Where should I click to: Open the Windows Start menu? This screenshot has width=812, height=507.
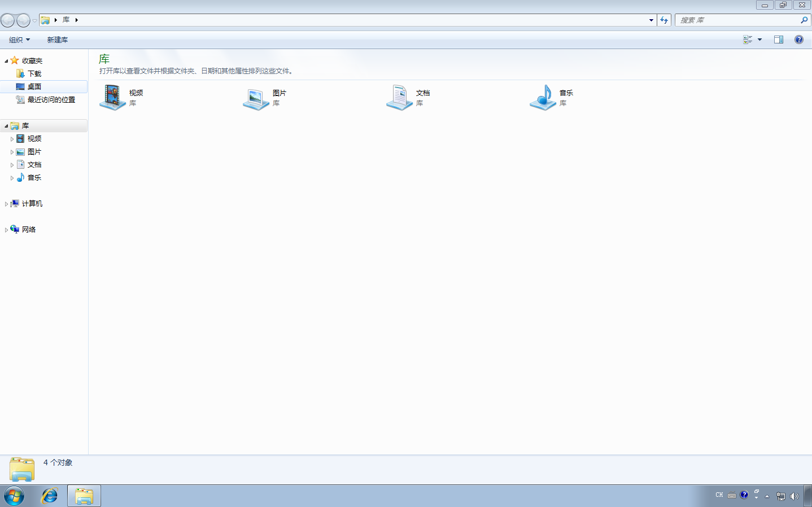(14, 496)
